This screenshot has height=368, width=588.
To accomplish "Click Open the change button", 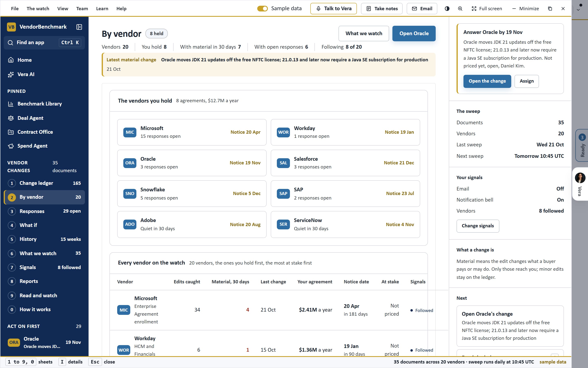I will 487,81.
